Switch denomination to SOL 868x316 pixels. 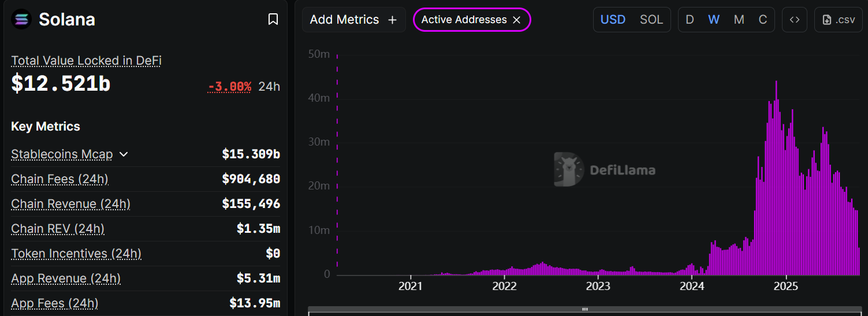tap(651, 20)
